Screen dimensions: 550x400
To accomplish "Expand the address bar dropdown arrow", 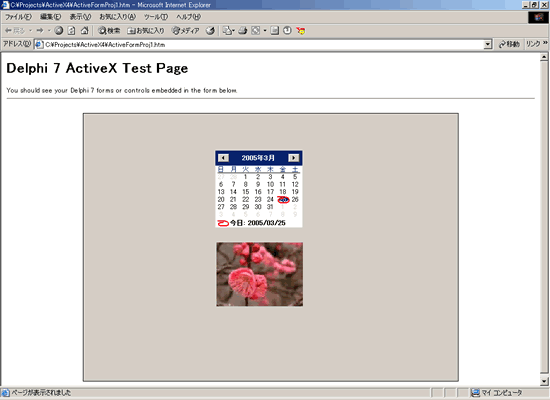I will (488, 45).
